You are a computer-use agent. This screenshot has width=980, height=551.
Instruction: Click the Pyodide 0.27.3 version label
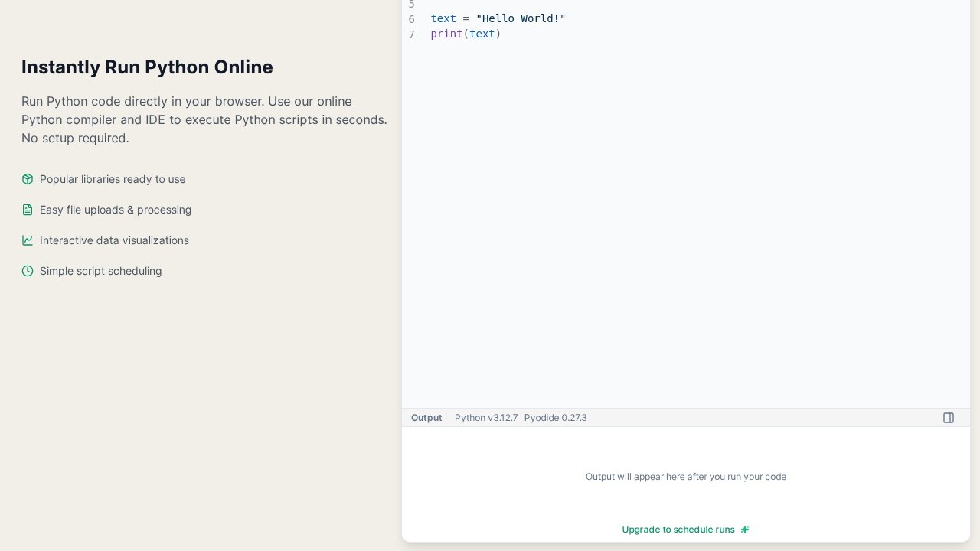pyautogui.click(x=555, y=418)
